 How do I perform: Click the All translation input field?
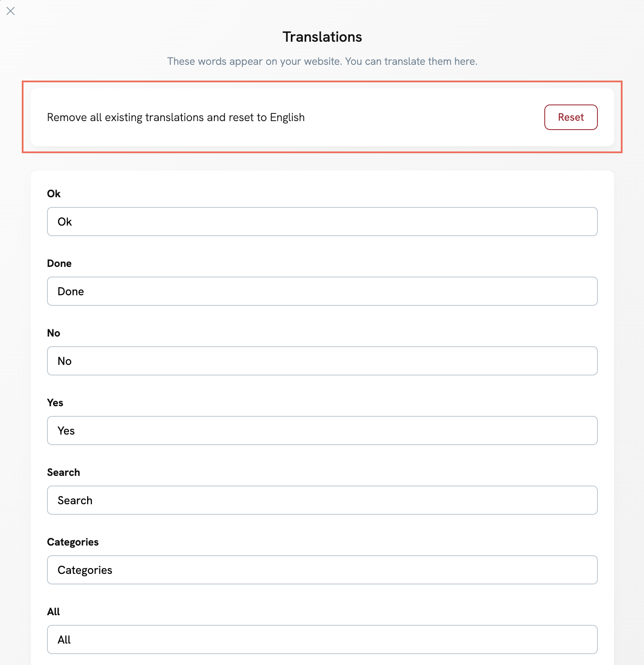[322, 639]
